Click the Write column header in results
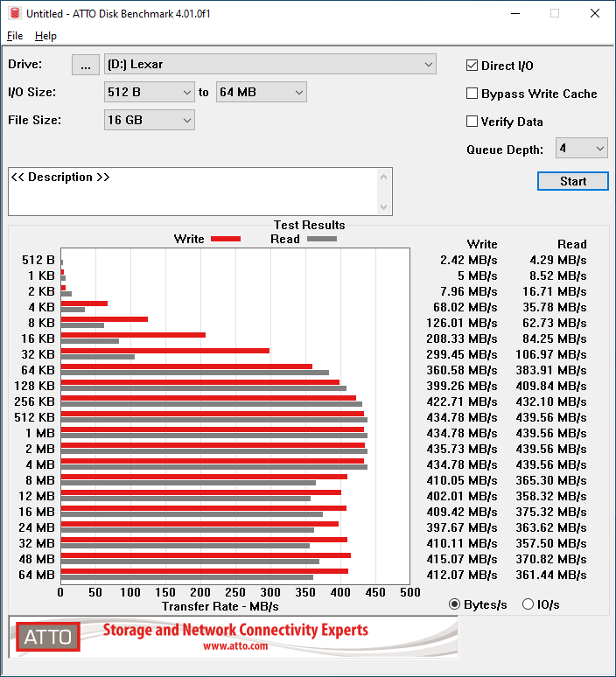This screenshot has height=677, width=616. [482, 244]
